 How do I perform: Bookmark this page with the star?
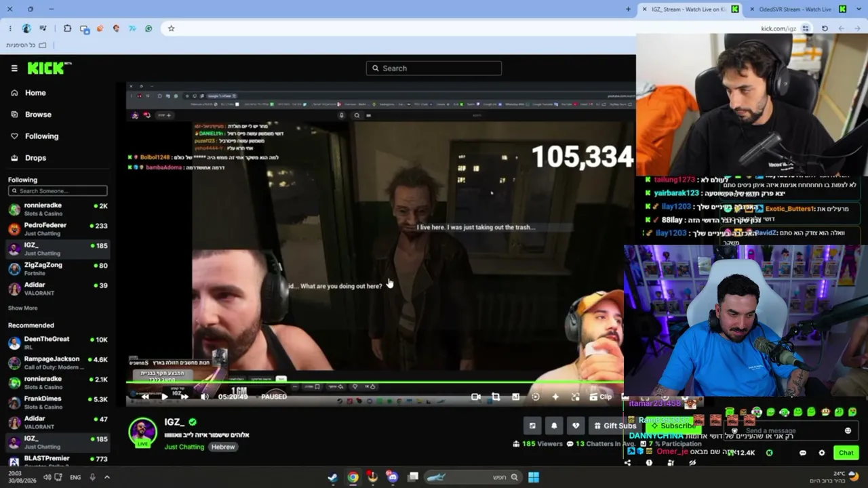tap(171, 28)
